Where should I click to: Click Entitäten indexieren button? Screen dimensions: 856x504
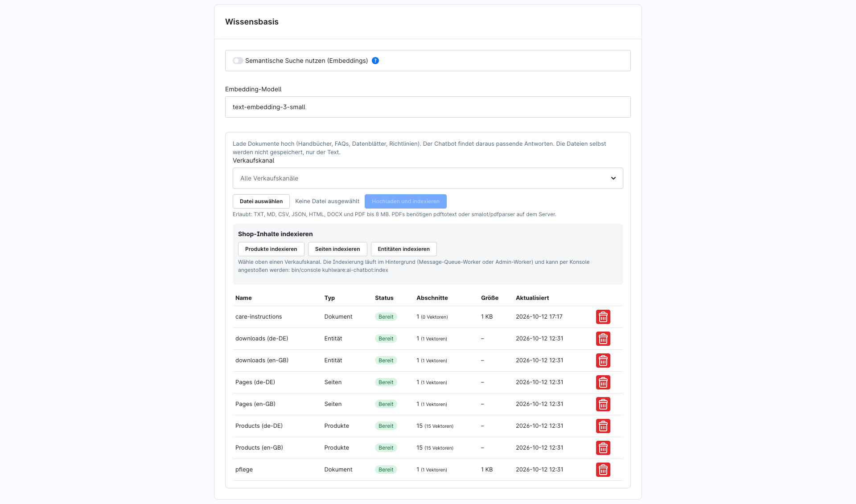(x=404, y=249)
